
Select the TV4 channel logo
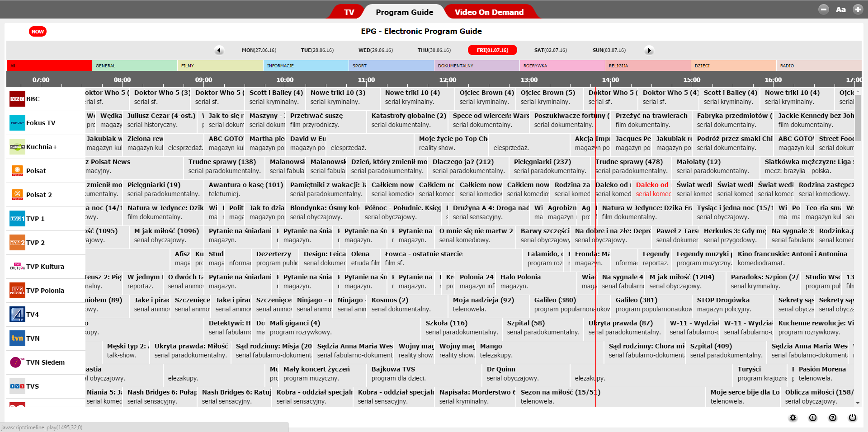click(x=17, y=314)
